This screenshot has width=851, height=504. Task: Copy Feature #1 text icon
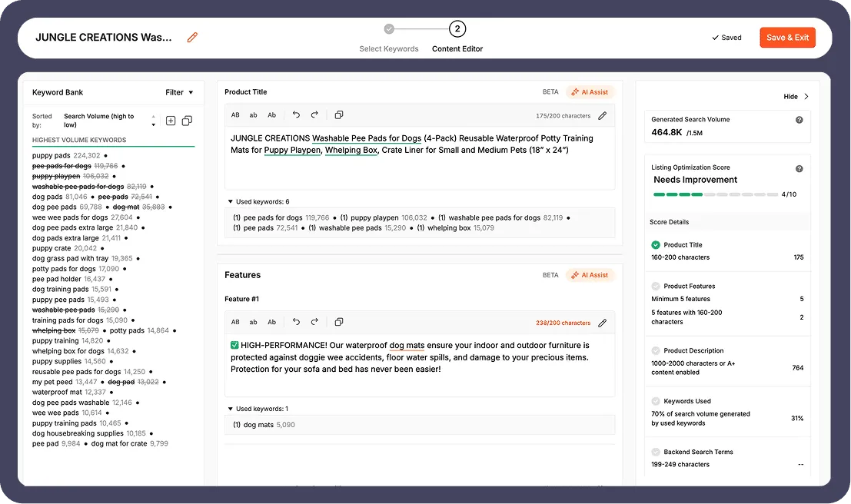339,322
